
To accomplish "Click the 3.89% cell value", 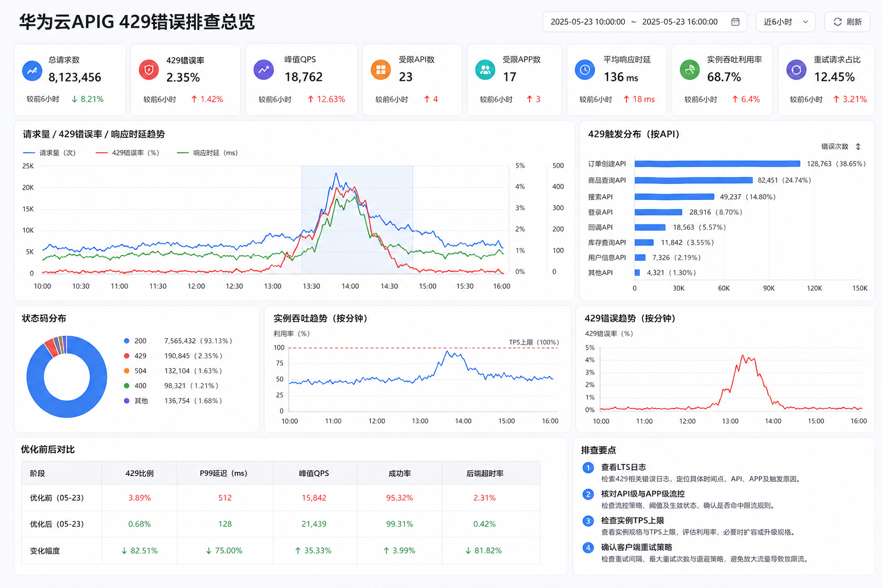I will (140, 498).
